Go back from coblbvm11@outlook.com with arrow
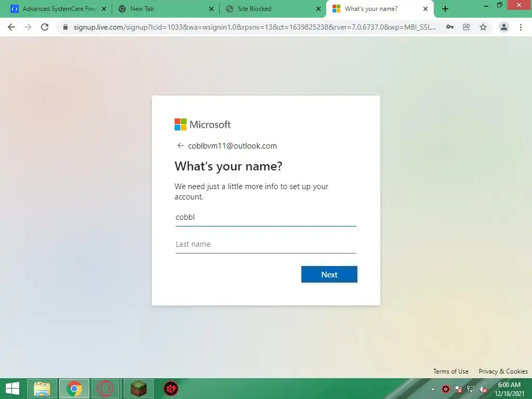The width and height of the screenshot is (532, 399). pos(180,146)
